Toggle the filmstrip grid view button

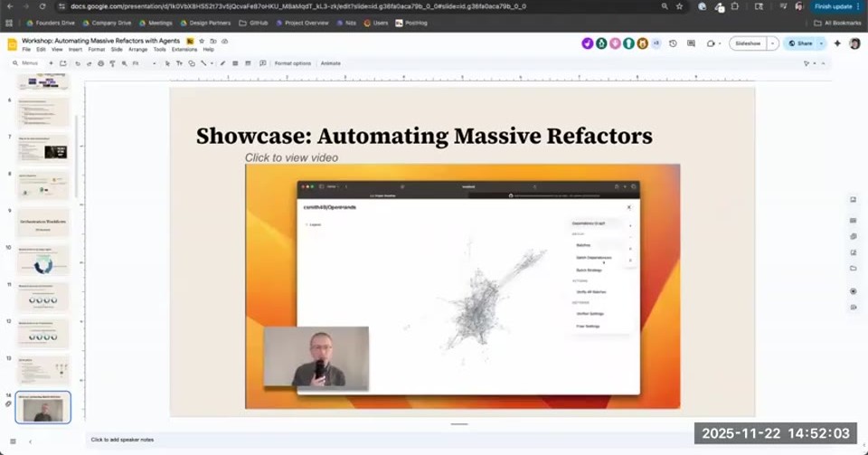click(13, 441)
